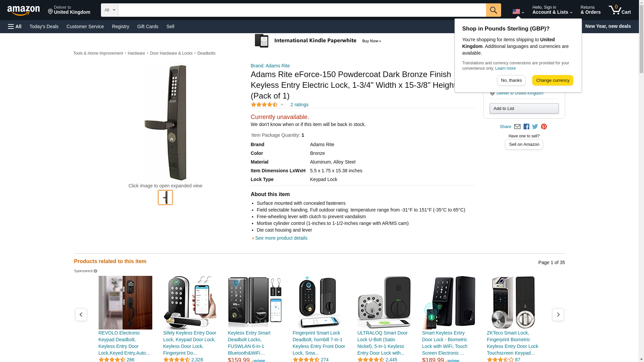Expand the star rating breakdown popover

coord(282,105)
